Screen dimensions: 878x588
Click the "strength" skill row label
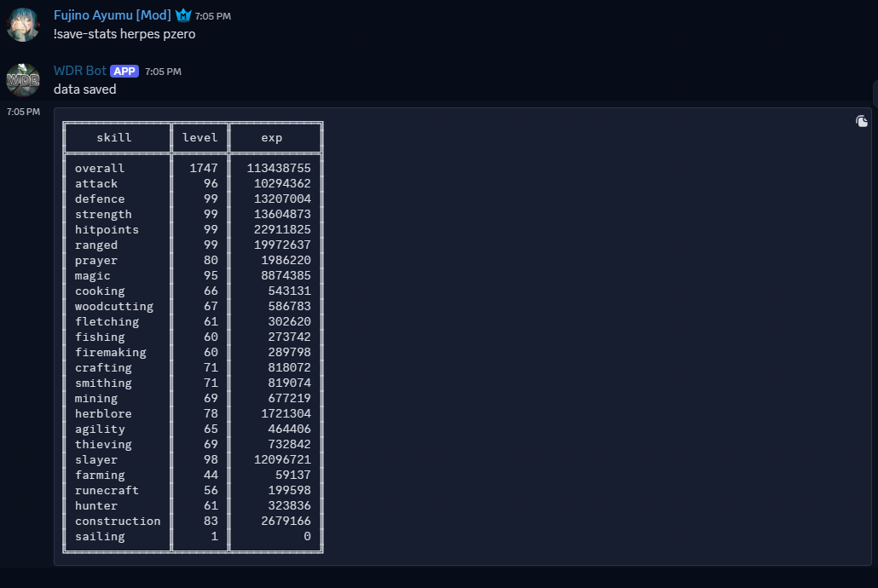[104, 214]
